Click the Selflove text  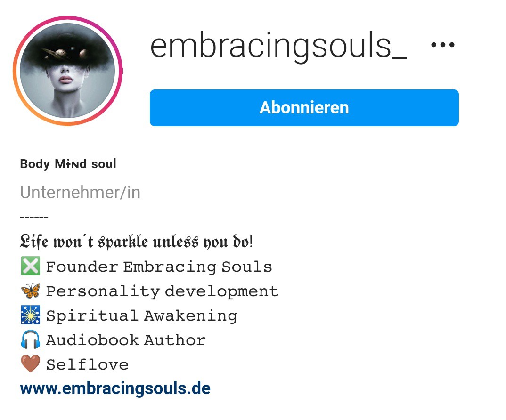(87, 364)
